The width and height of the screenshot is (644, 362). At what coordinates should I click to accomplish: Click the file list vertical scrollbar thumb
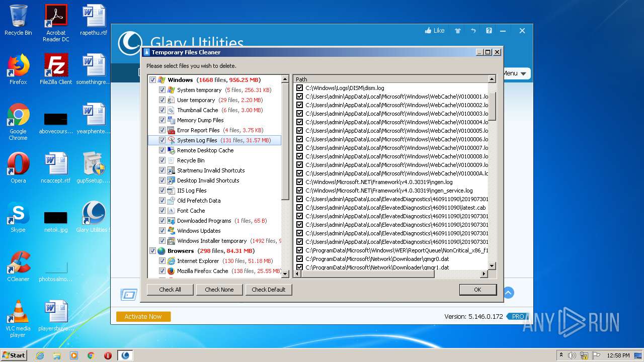pos(492,106)
